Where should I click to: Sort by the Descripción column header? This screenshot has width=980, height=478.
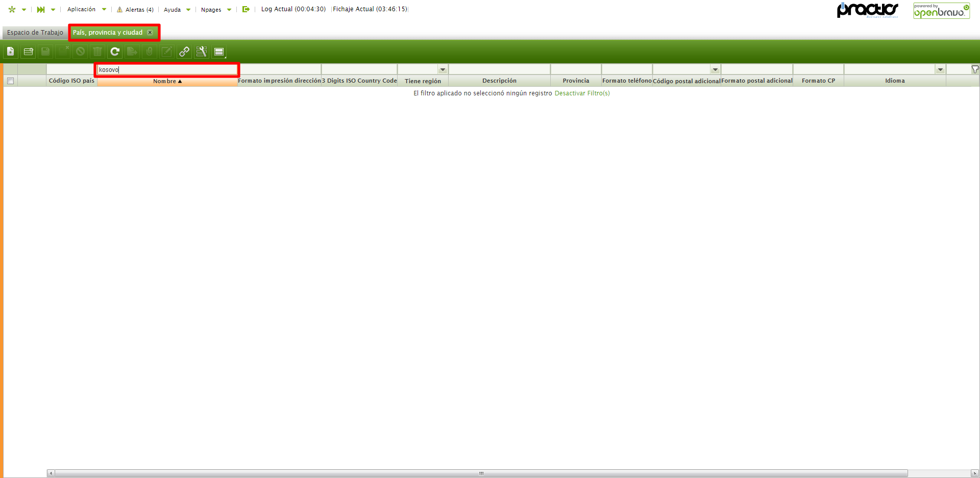click(x=500, y=81)
